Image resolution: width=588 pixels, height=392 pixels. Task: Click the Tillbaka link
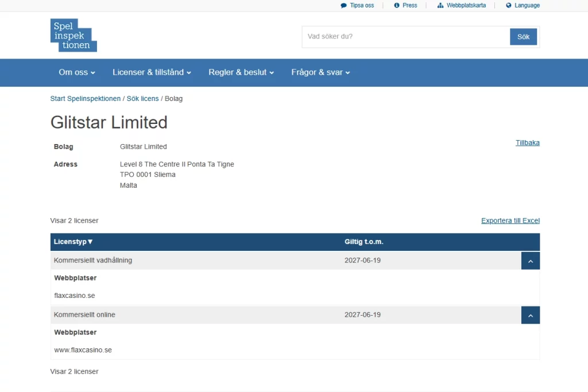(x=528, y=143)
